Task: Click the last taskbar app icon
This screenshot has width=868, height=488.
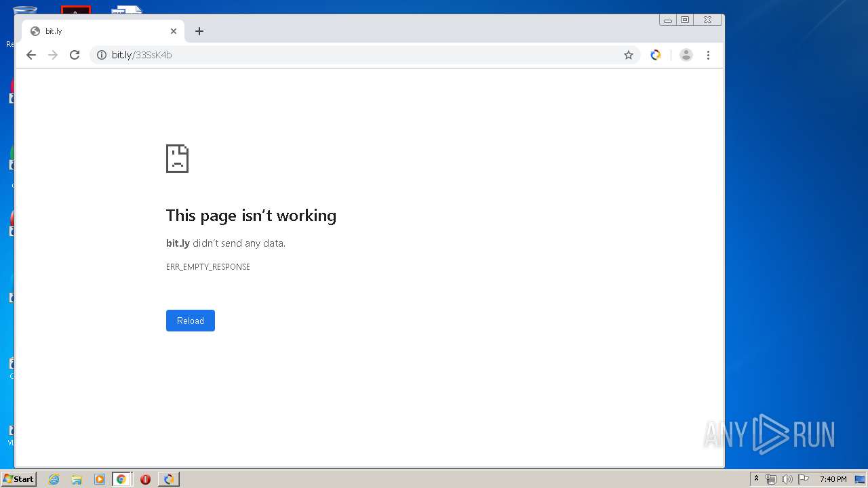Action: pyautogui.click(x=169, y=479)
